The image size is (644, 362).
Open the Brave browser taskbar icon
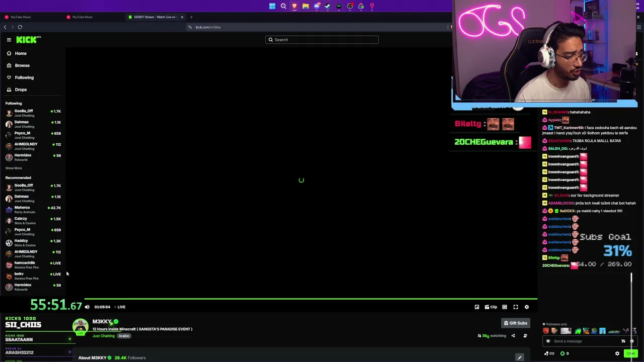click(294, 6)
